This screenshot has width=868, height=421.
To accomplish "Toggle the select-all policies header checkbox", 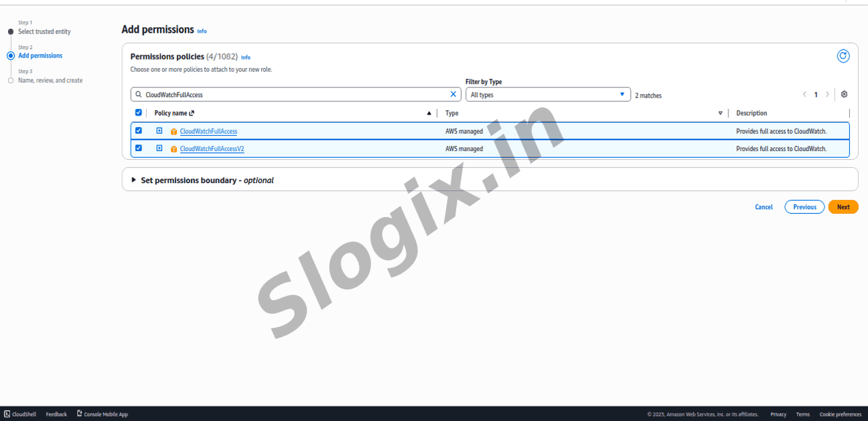I will tap(138, 113).
